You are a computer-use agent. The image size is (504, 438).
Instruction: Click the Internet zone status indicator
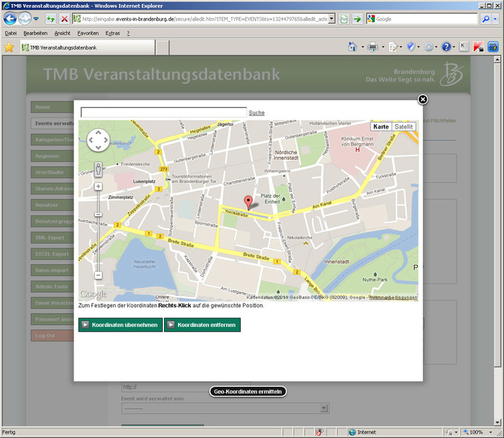coord(363,432)
